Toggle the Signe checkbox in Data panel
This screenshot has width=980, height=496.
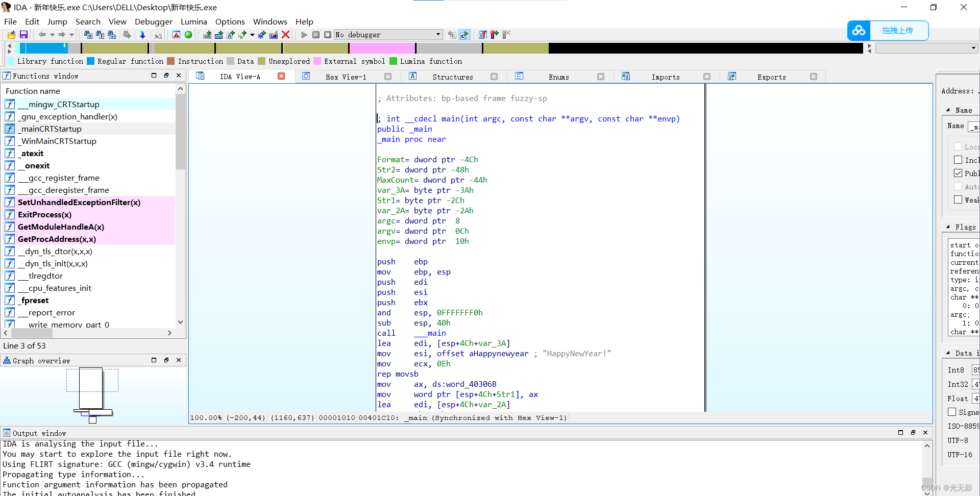click(952, 412)
